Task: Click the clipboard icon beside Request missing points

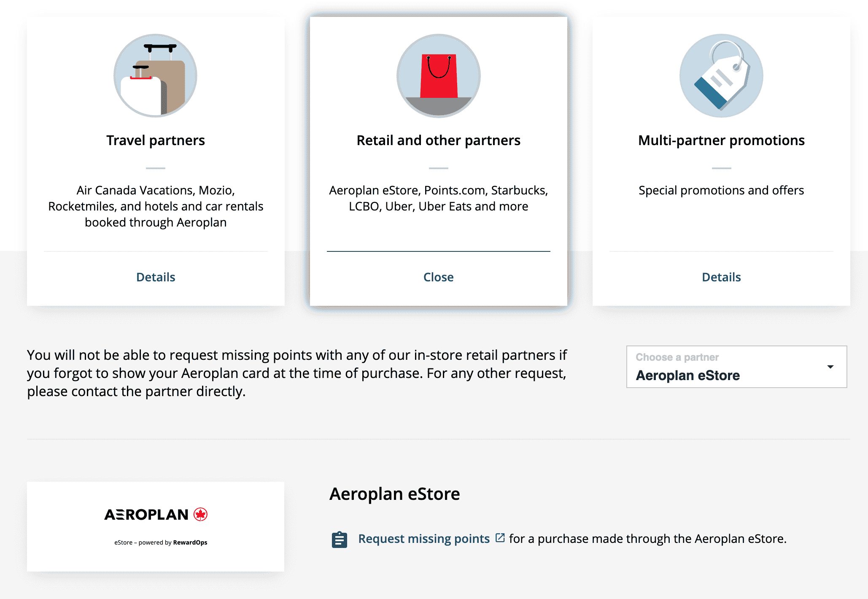Action: (x=340, y=540)
